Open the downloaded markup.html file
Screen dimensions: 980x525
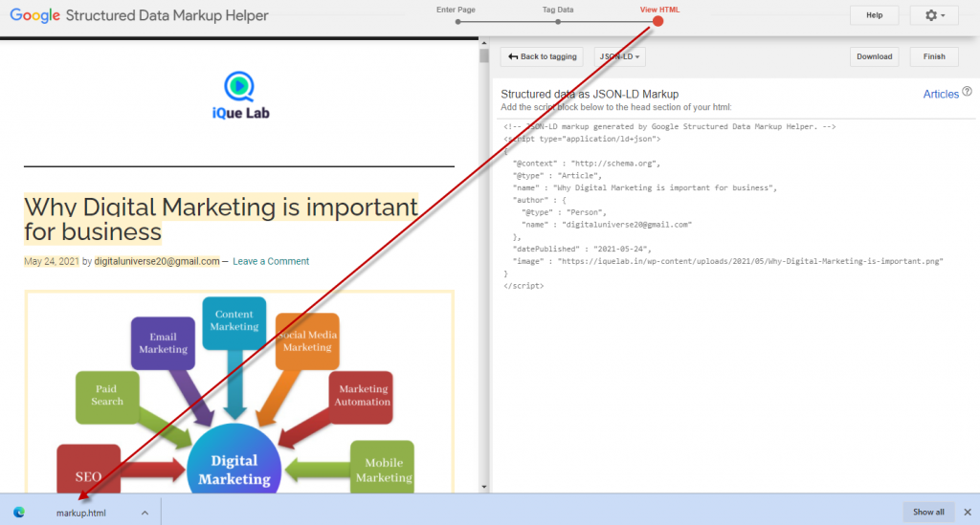click(80, 514)
